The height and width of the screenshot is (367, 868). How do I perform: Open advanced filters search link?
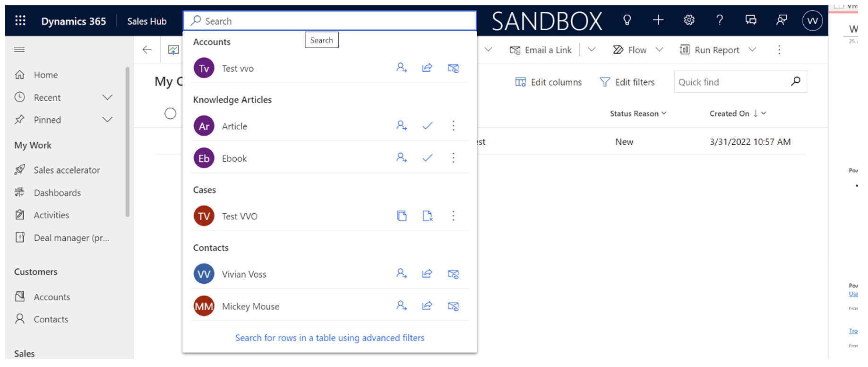[x=330, y=338]
